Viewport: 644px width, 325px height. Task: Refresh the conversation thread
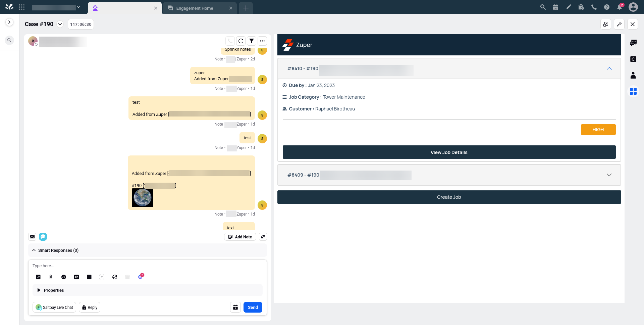(x=241, y=41)
